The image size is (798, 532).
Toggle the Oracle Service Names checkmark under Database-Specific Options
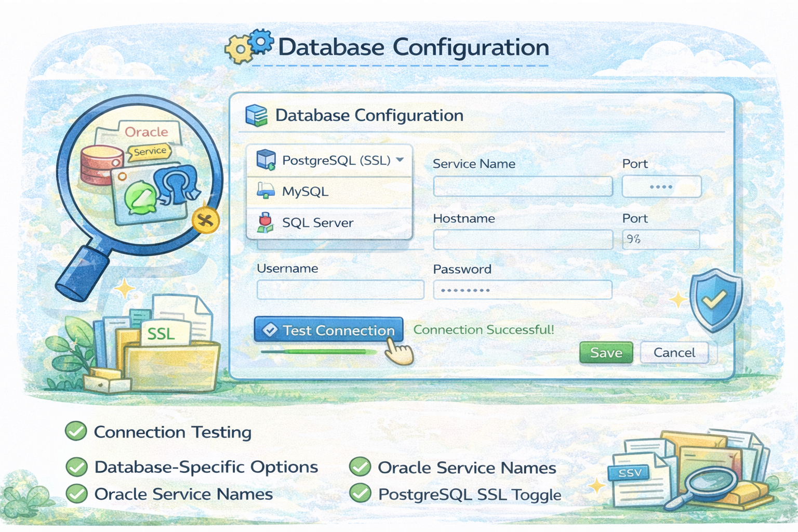(77, 494)
